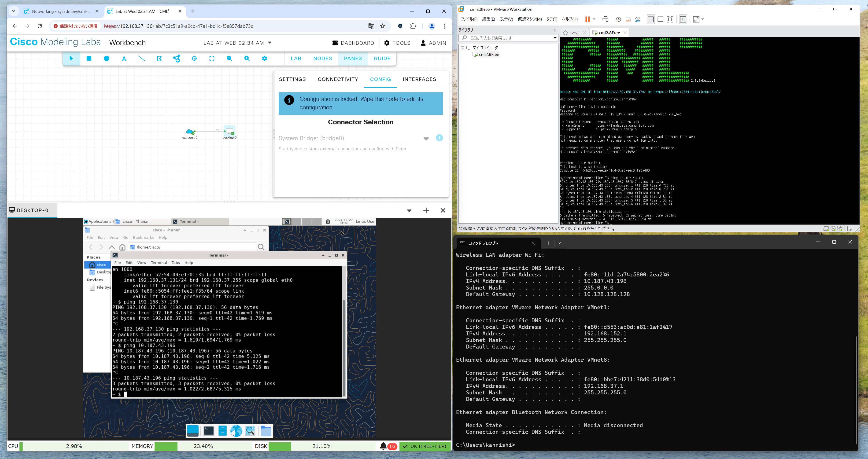Click the browser address bar URL
The image size is (868, 459).
pyautogui.click(x=179, y=26)
